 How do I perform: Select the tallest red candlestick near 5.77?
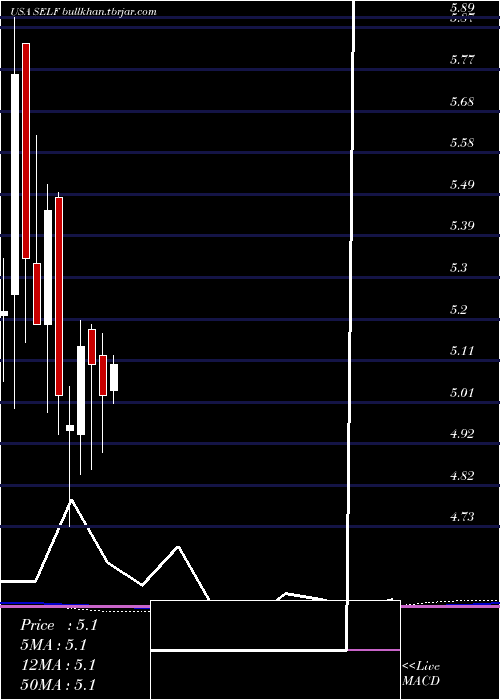point(26,151)
